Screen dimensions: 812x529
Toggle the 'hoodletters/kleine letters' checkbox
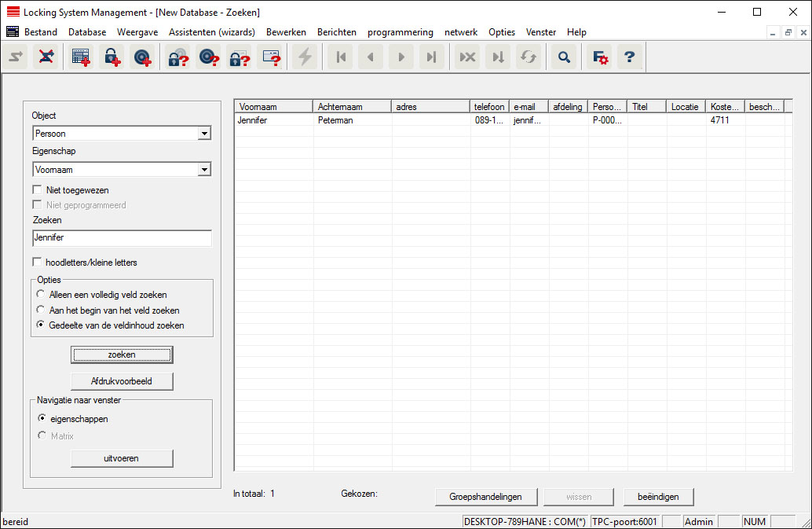tap(37, 262)
